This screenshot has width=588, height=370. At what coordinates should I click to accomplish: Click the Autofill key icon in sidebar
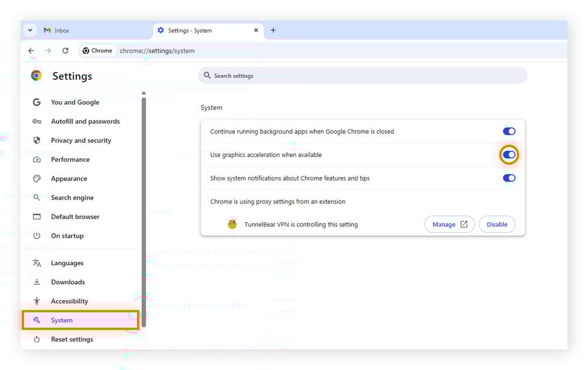tap(37, 121)
